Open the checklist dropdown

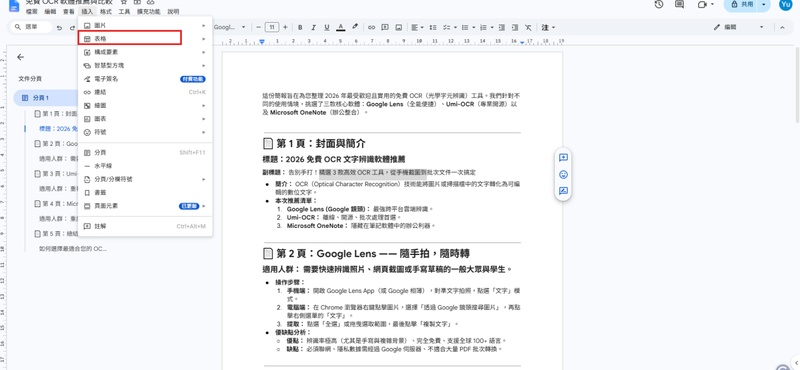449,27
